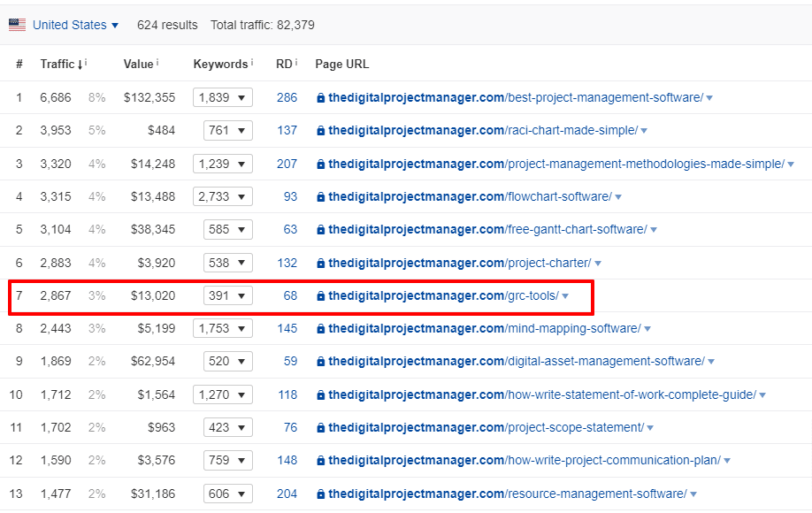This screenshot has width=812, height=513.
Task: Open the 1,270 keywords dropdown
Action: [x=223, y=394]
